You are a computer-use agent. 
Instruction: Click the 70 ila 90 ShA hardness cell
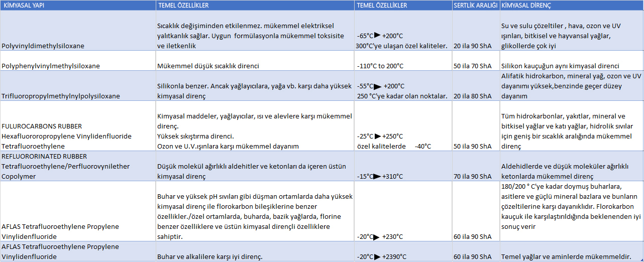(476, 166)
